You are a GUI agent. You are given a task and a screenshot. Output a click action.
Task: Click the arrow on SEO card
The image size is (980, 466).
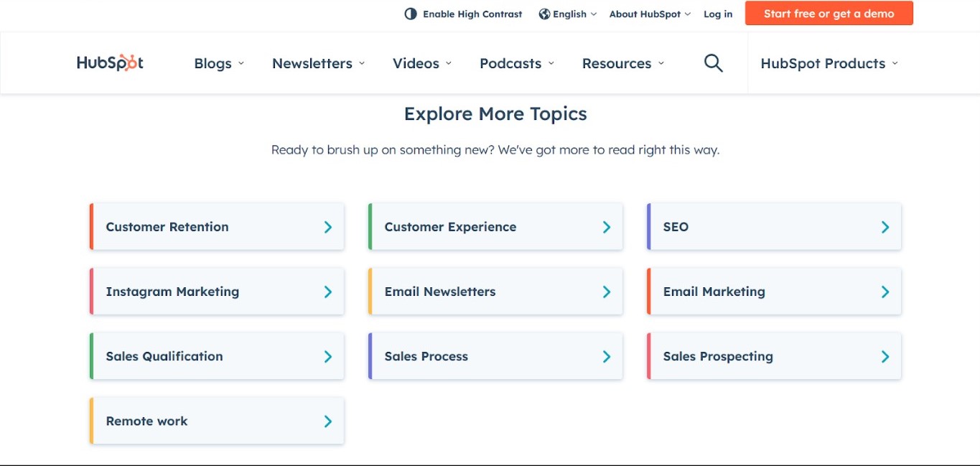coord(885,227)
